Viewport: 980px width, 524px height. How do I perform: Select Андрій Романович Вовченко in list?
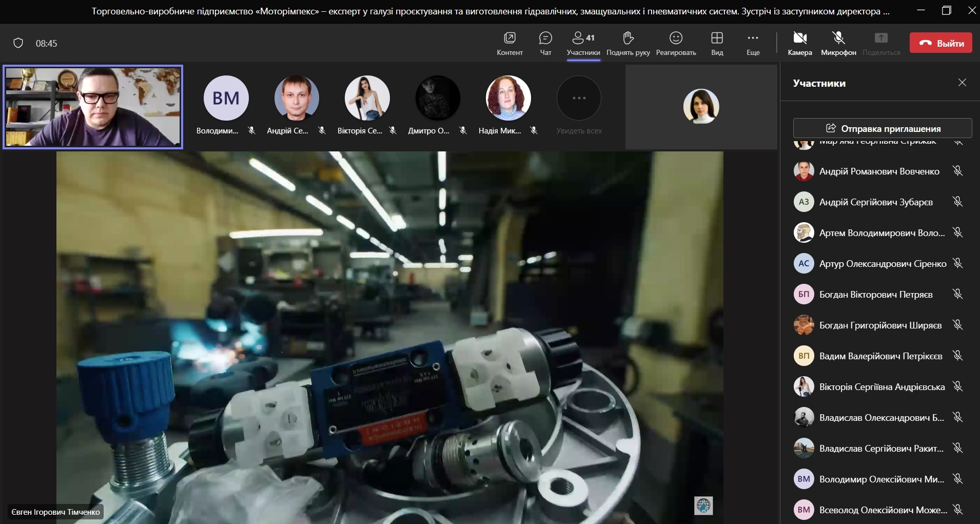pos(879,171)
